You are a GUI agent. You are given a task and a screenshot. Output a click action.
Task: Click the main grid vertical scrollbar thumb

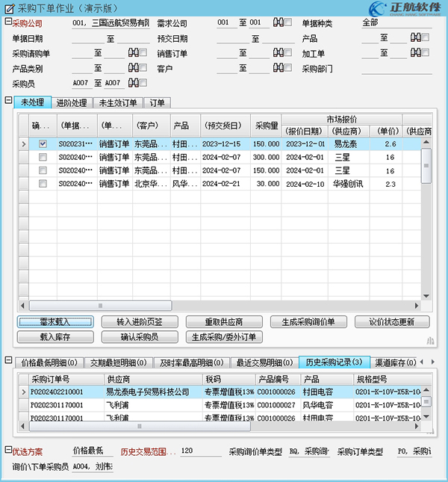click(x=426, y=166)
